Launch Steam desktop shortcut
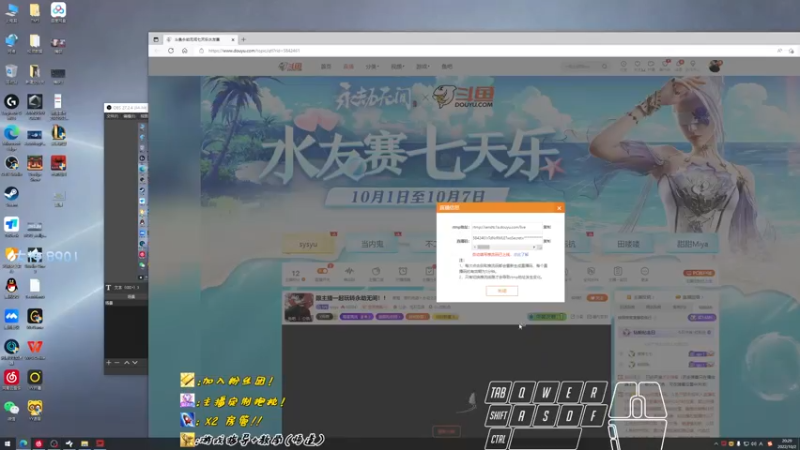800x450 pixels. tap(11, 194)
